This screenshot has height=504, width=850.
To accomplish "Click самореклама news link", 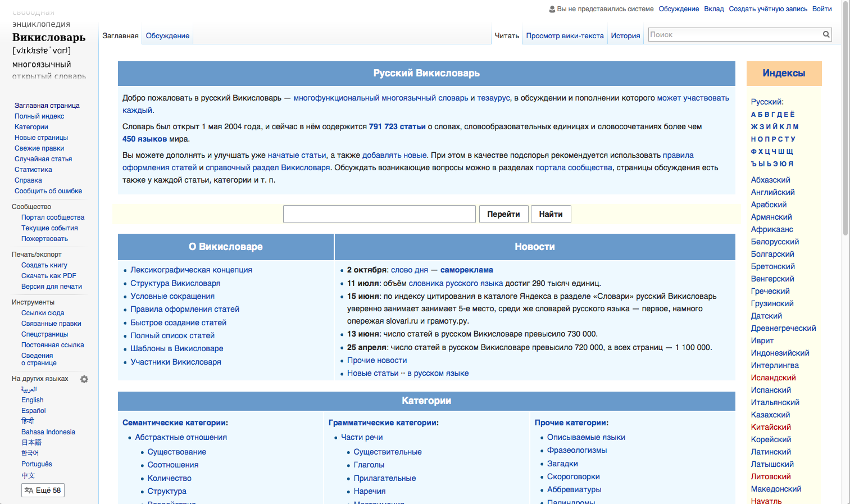I will click(x=467, y=270).
